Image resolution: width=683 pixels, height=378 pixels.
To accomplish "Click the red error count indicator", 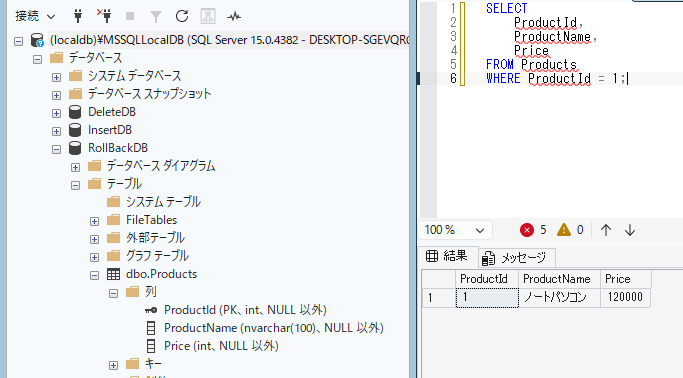I will click(x=533, y=230).
